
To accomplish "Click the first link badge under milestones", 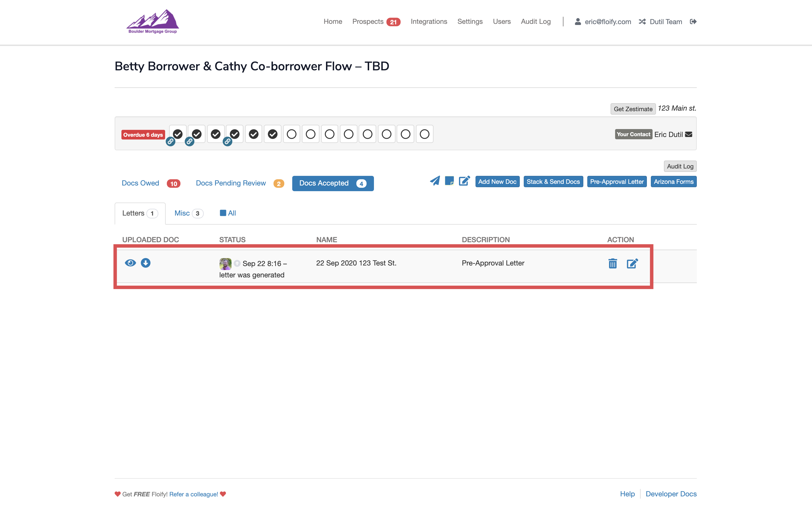I will pos(170,142).
